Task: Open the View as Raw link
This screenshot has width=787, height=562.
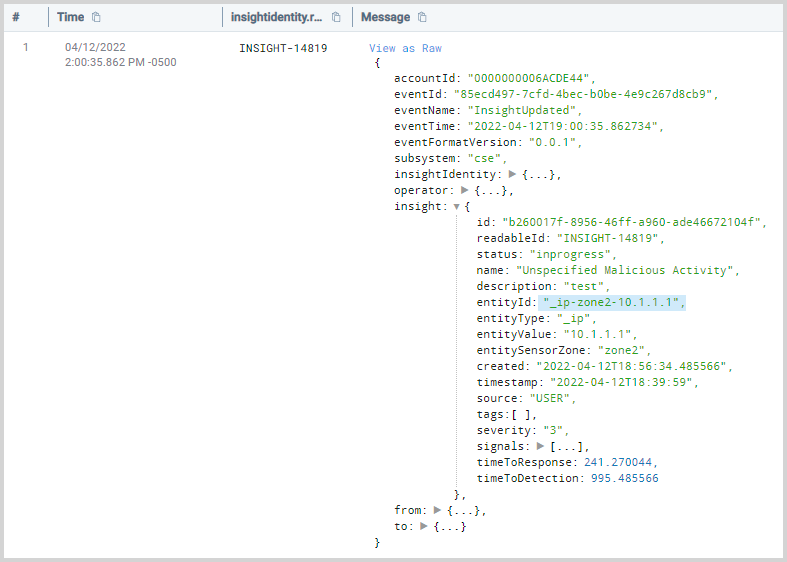Action: coord(405,48)
